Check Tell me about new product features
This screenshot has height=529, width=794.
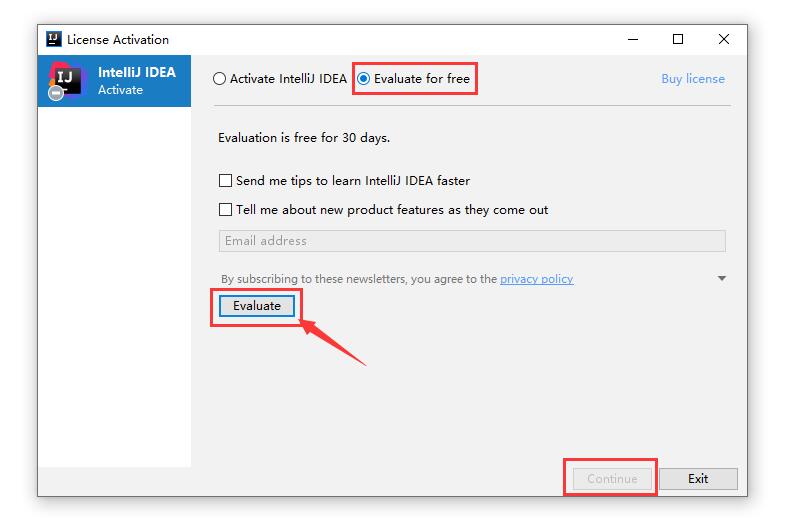[225, 210]
